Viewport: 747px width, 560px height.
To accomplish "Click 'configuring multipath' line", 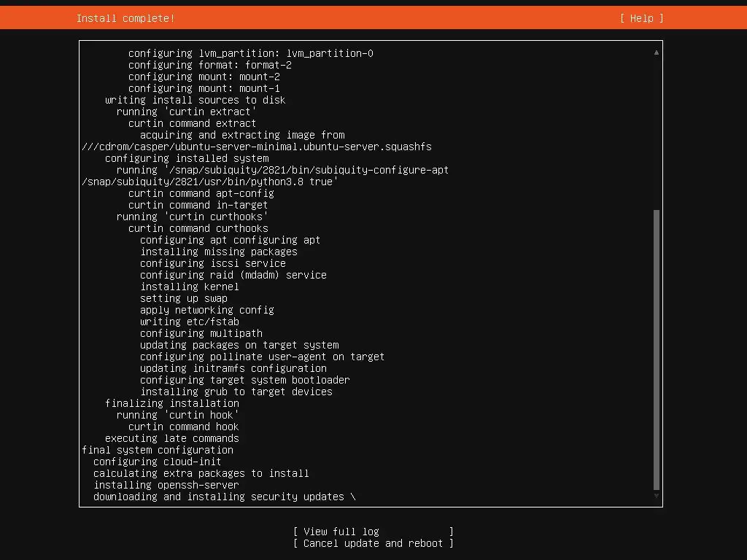I will click(201, 333).
